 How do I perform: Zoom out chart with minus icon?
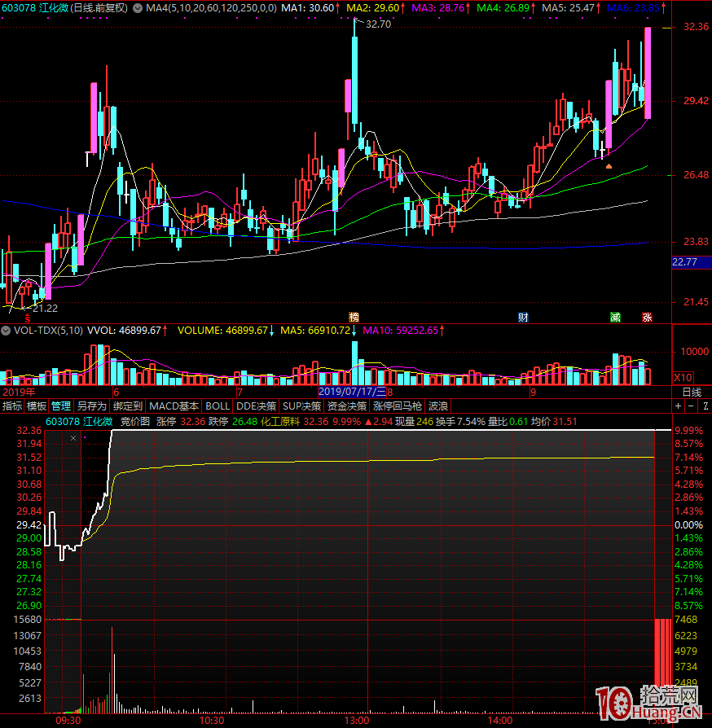click(691, 406)
